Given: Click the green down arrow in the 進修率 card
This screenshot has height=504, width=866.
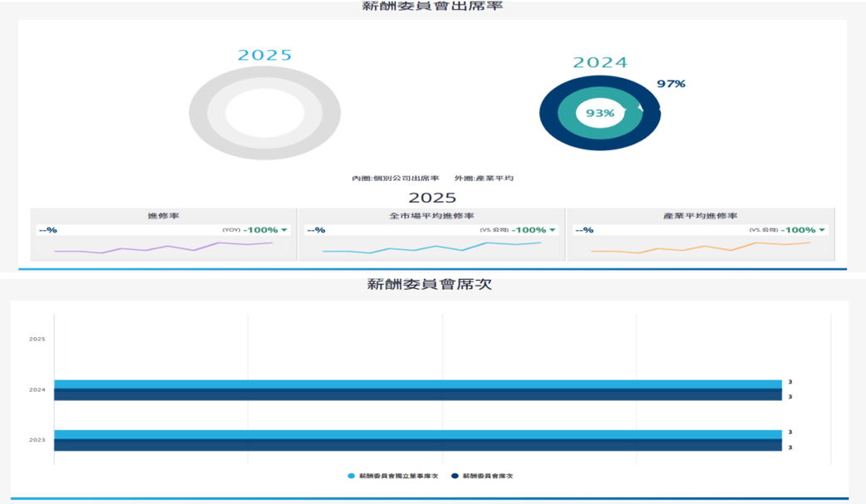Looking at the screenshot, I should 284,230.
